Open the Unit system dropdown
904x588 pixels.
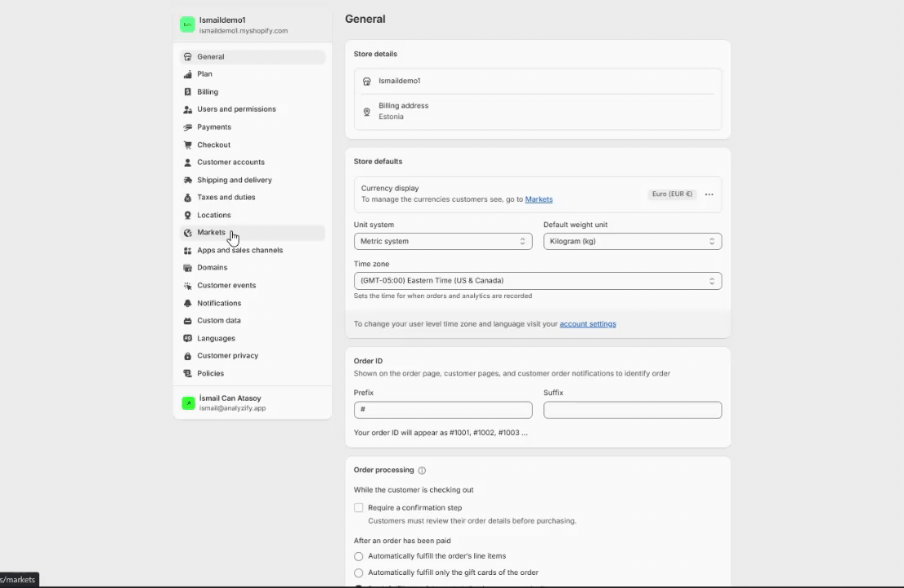point(443,241)
